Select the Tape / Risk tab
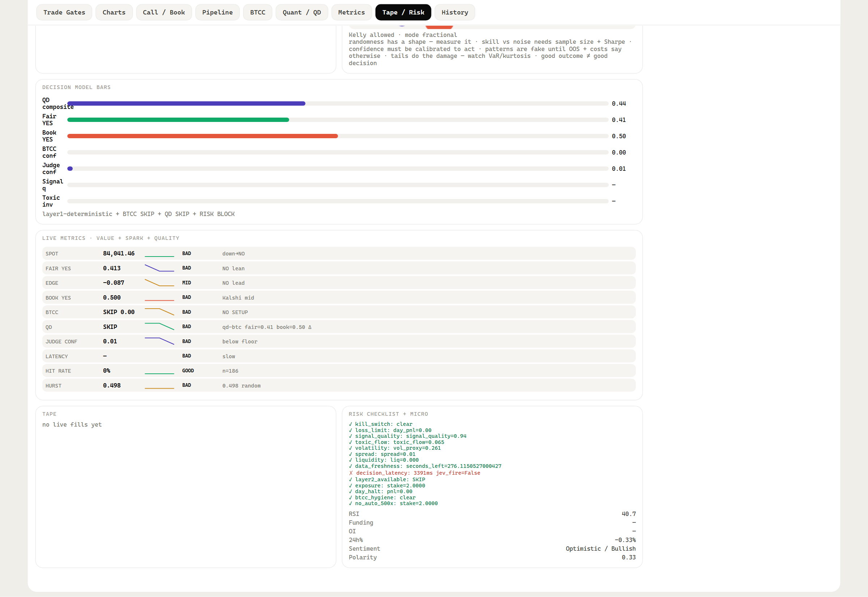Viewport: 868px width, 597px height. click(x=403, y=12)
